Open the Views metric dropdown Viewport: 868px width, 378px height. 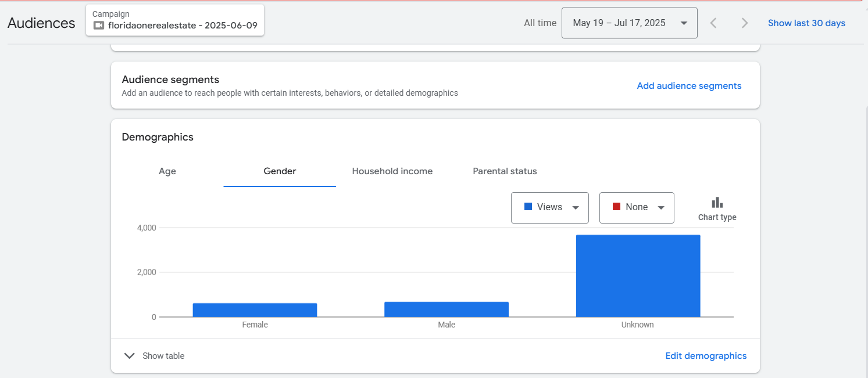[x=549, y=208]
